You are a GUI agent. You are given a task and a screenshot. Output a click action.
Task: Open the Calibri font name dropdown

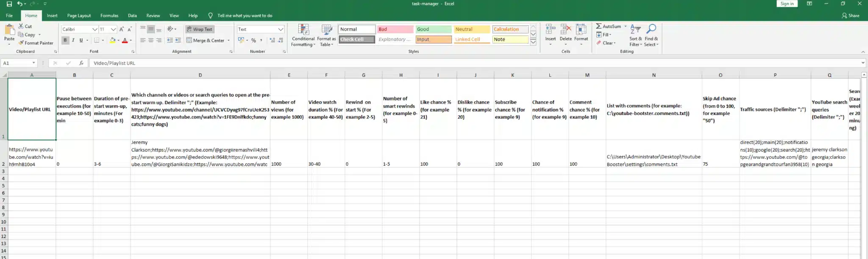click(95, 29)
